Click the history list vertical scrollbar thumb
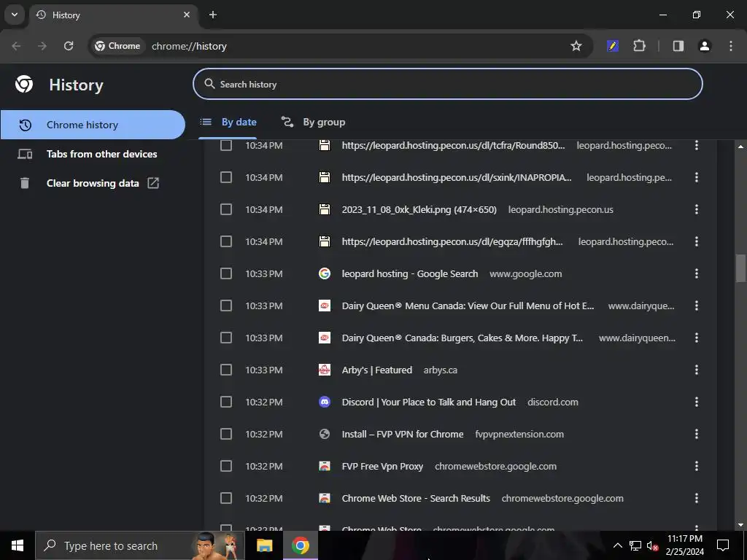The height and width of the screenshot is (560, 747). click(x=740, y=268)
